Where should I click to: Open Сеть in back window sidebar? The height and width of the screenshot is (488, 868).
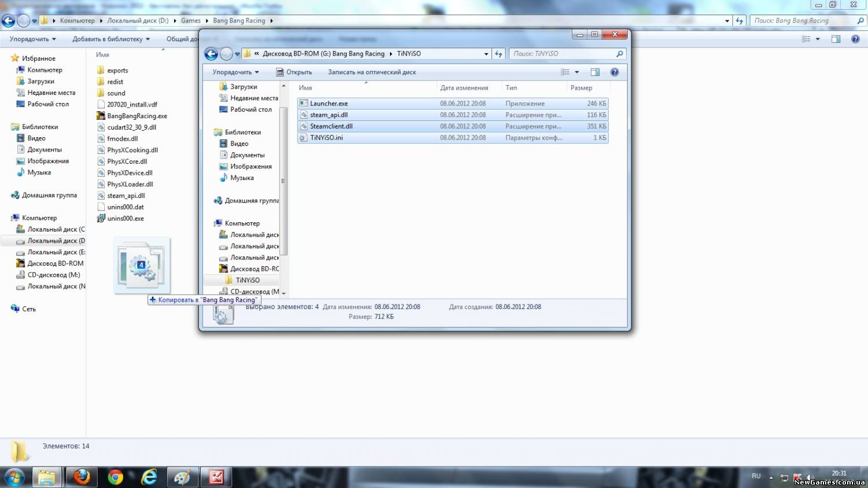[x=24, y=309]
